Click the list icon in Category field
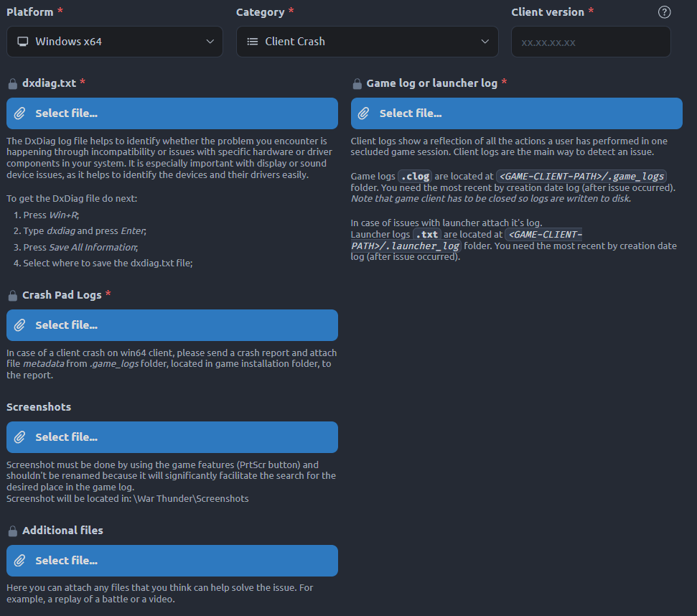This screenshot has width=697, height=616. (x=252, y=42)
